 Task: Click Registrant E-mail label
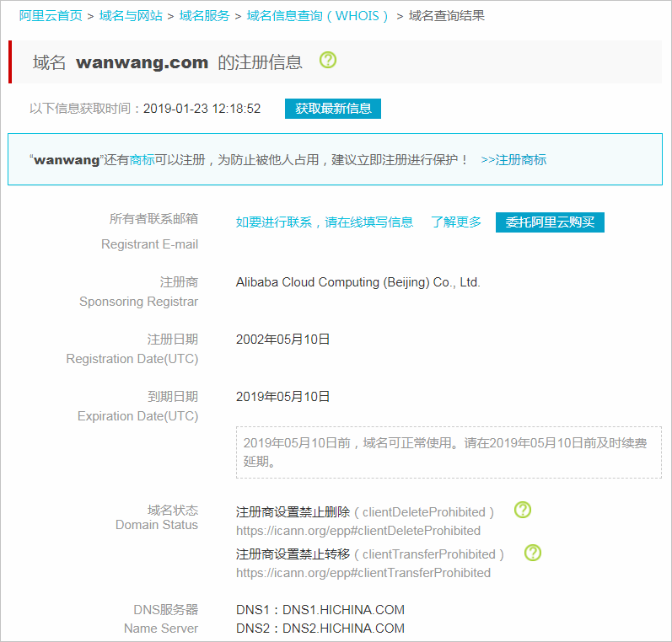tap(149, 244)
